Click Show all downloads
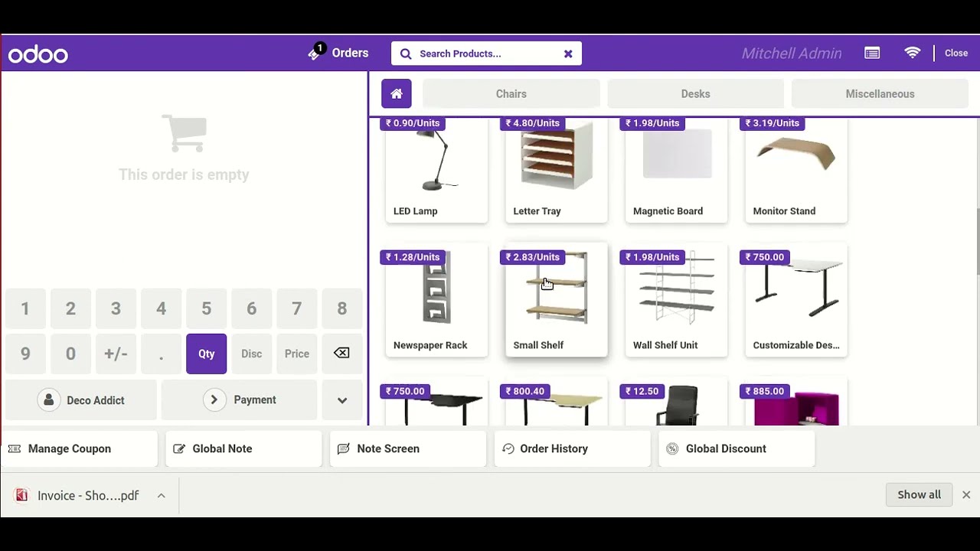The image size is (980, 551). click(920, 494)
